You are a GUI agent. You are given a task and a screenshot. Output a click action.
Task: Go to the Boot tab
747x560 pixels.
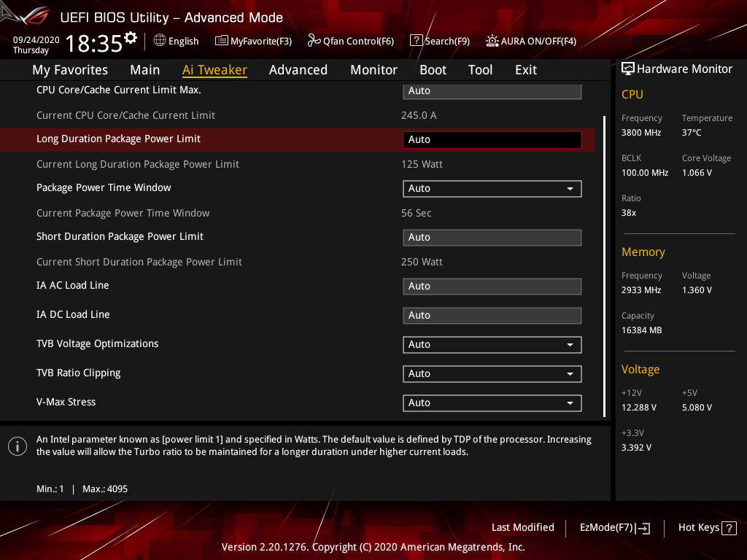433,70
